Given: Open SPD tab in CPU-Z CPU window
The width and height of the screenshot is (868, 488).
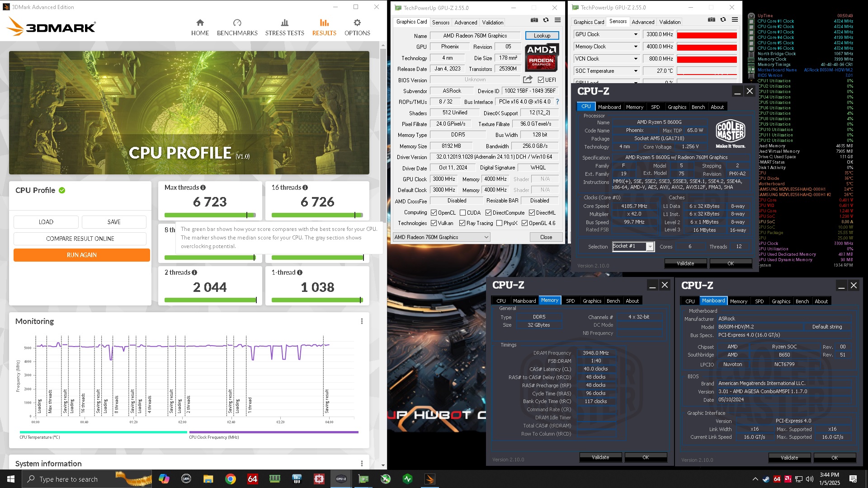Looking at the screenshot, I should tap(655, 107).
